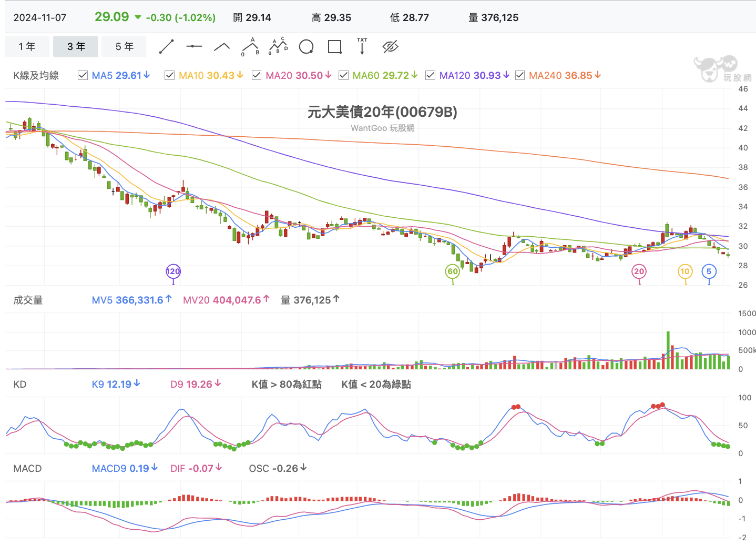Screen dimensions: 756x545
Task: Select the circle drawing tool
Action: pos(307,47)
